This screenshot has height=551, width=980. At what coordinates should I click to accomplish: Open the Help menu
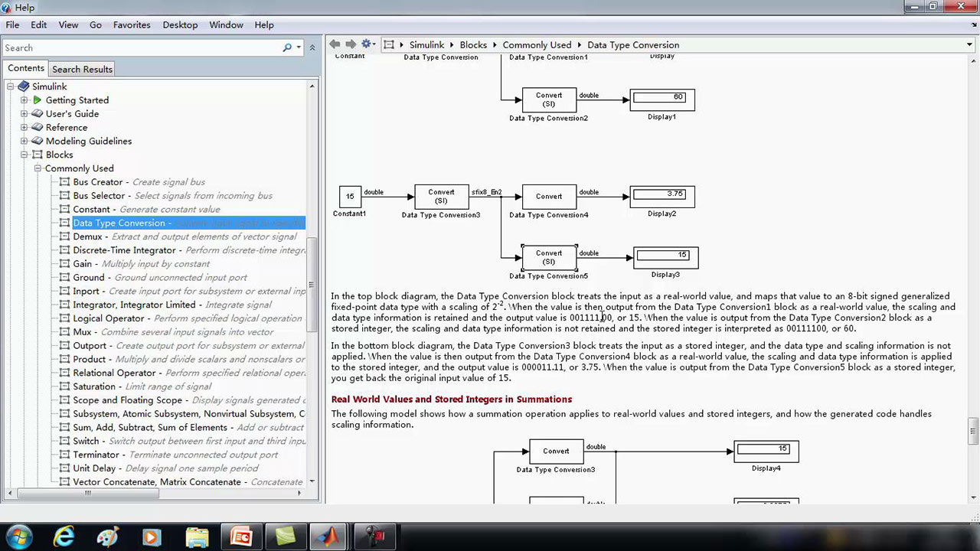pyautogui.click(x=264, y=24)
